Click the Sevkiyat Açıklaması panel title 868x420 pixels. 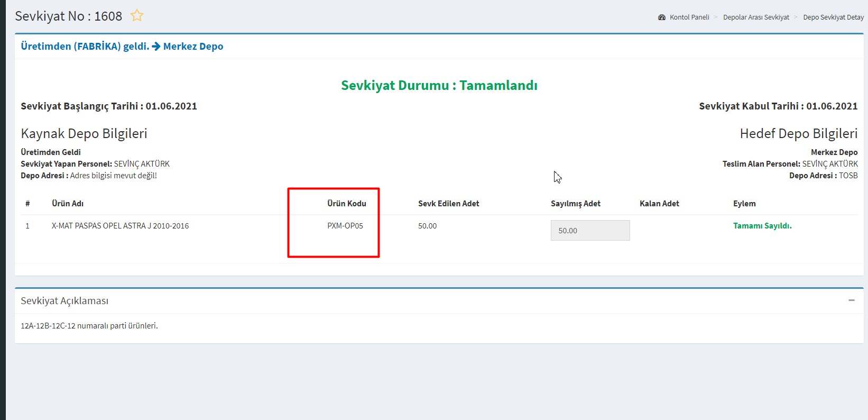pyautogui.click(x=64, y=301)
